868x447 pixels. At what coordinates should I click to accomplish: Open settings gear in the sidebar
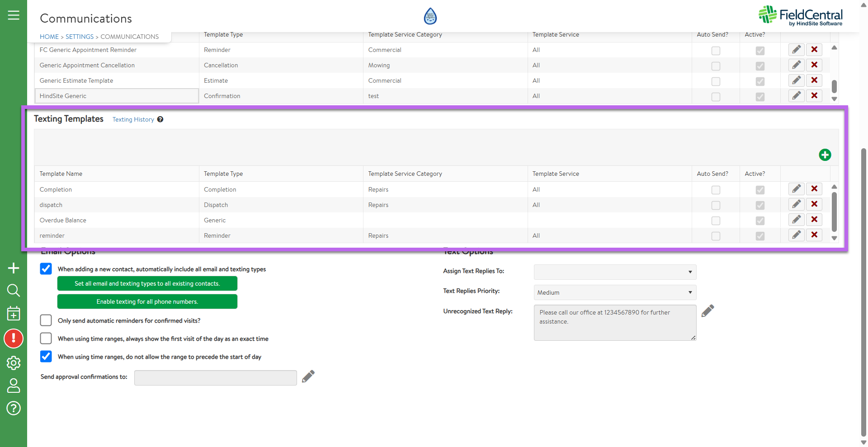click(14, 362)
